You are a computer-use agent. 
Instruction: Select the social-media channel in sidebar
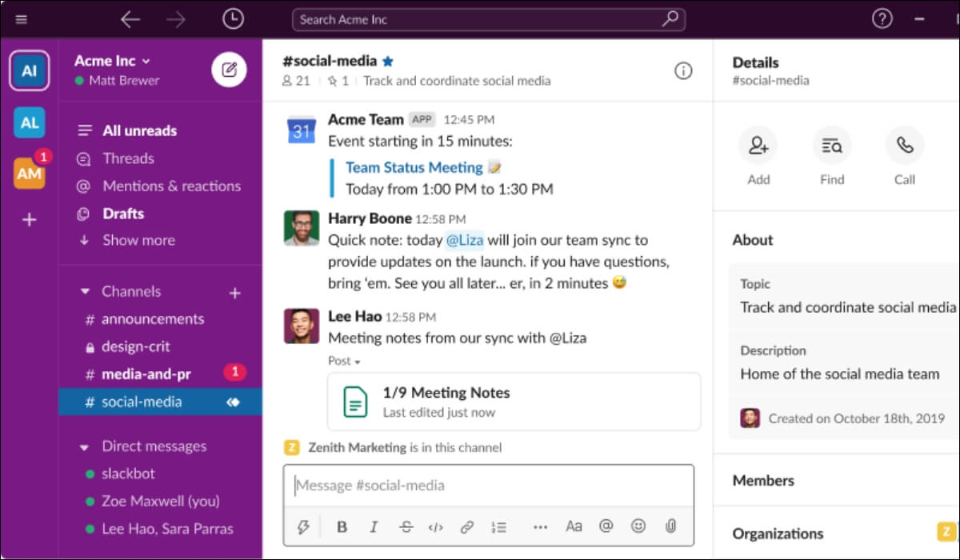pos(160,402)
